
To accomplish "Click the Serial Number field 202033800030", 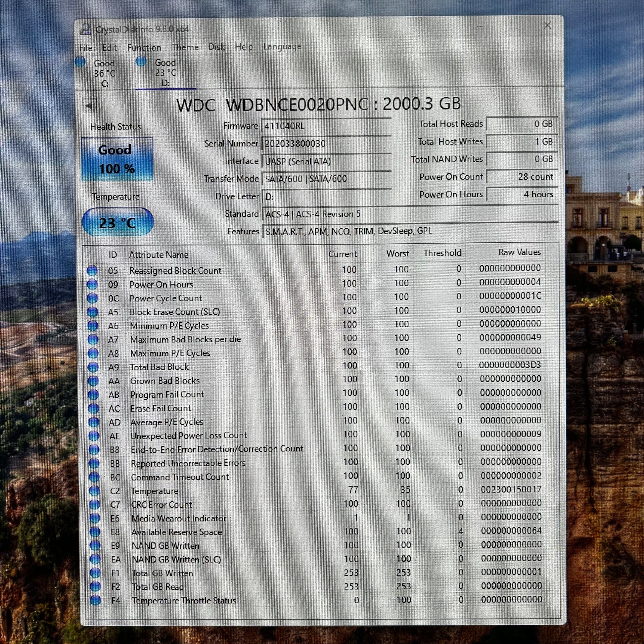I will 326,144.
